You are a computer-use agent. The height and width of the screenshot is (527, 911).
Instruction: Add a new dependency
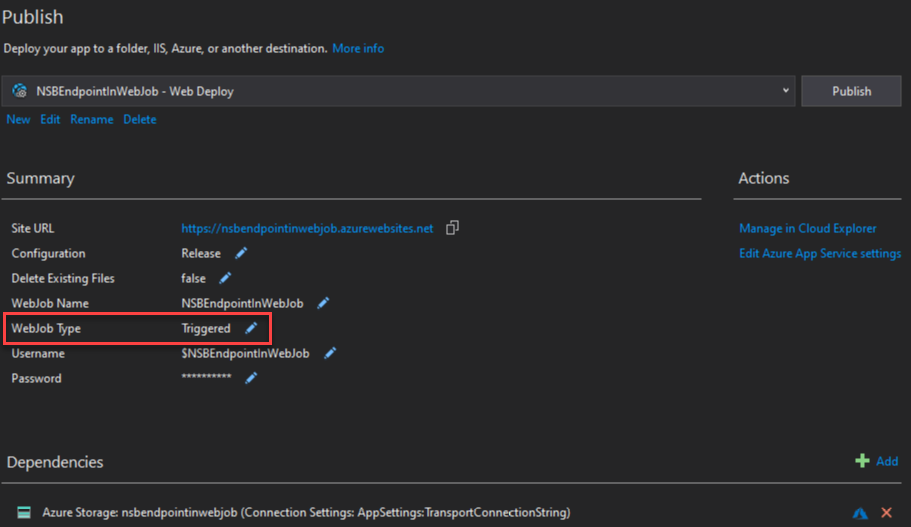887,461
